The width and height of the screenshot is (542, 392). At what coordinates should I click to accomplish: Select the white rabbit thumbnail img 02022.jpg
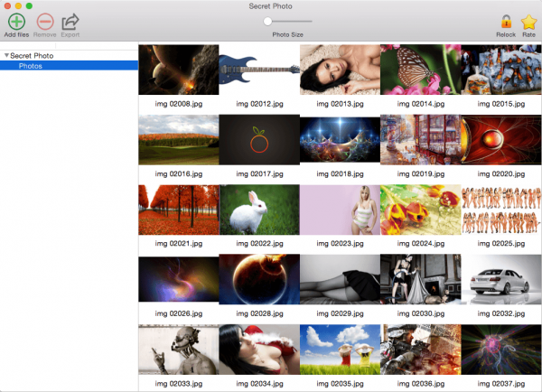coord(259,210)
